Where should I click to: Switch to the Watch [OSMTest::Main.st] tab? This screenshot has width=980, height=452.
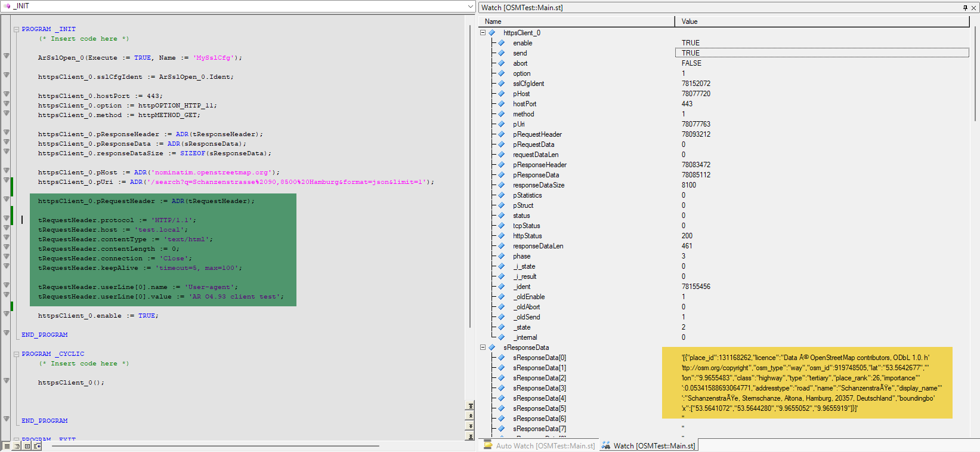click(x=648, y=446)
